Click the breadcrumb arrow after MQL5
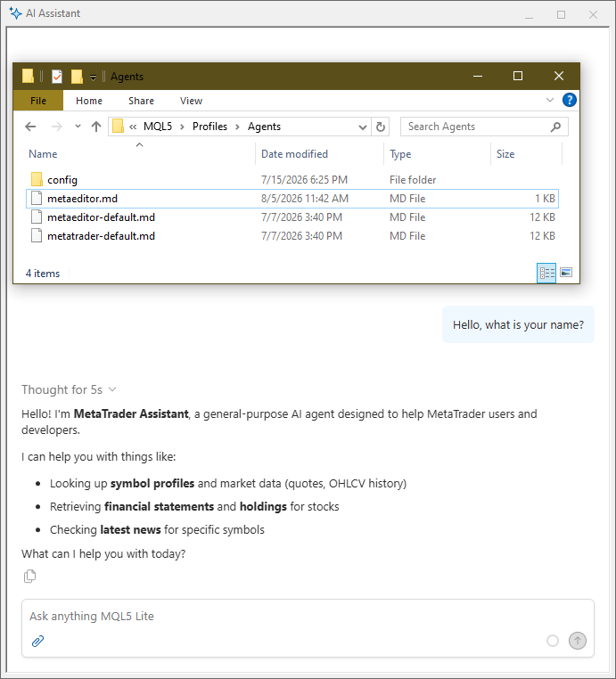The width and height of the screenshot is (616, 679). 183,127
